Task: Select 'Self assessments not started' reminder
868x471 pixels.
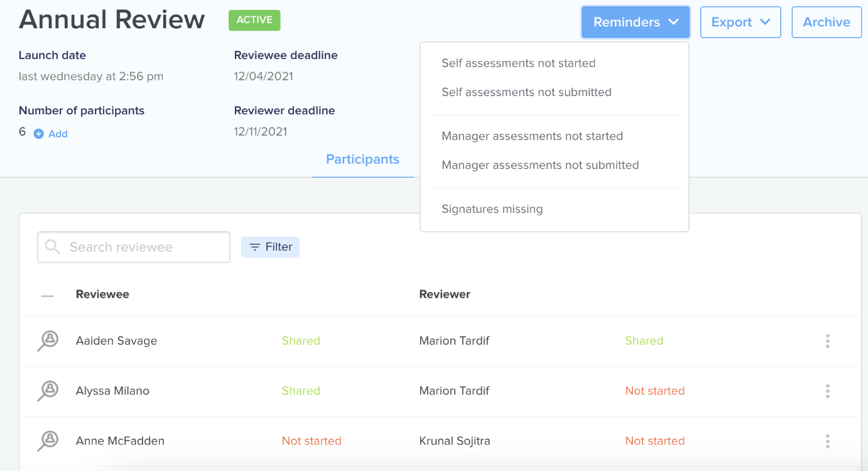Action: (518, 63)
